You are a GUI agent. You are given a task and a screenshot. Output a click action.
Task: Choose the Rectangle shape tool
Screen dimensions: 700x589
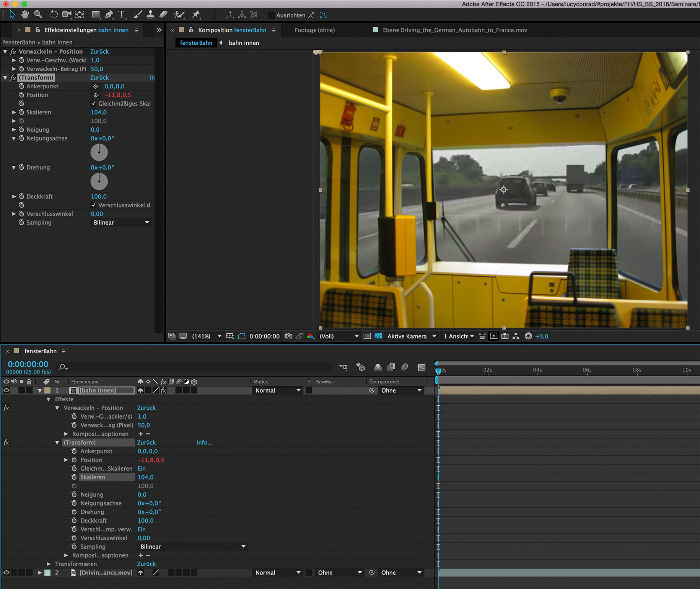96,15
